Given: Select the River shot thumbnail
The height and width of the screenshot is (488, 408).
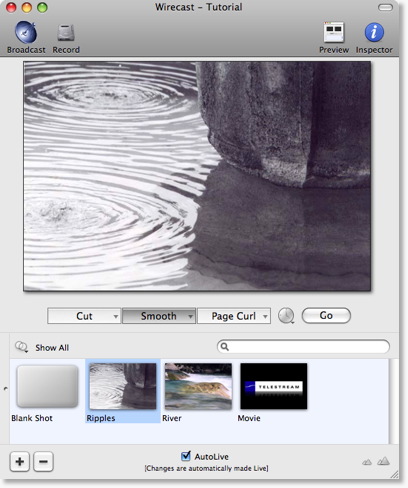Looking at the screenshot, I should [198, 386].
